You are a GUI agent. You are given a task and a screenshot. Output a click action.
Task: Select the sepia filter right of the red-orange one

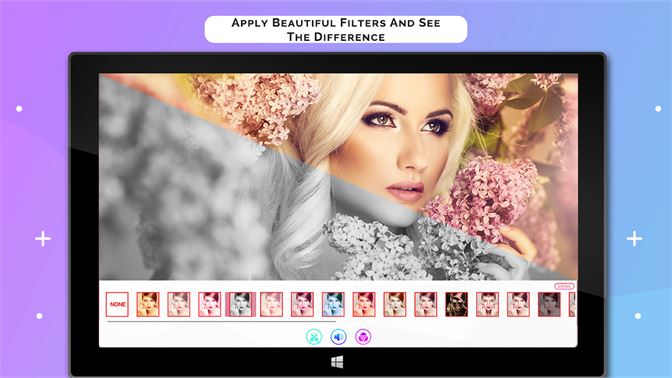click(395, 304)
